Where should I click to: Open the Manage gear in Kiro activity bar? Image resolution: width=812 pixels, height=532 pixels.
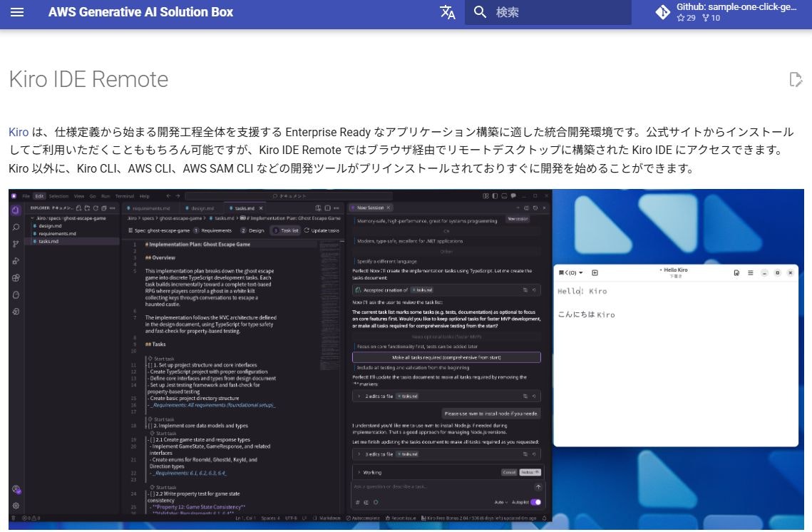[16, 506]
